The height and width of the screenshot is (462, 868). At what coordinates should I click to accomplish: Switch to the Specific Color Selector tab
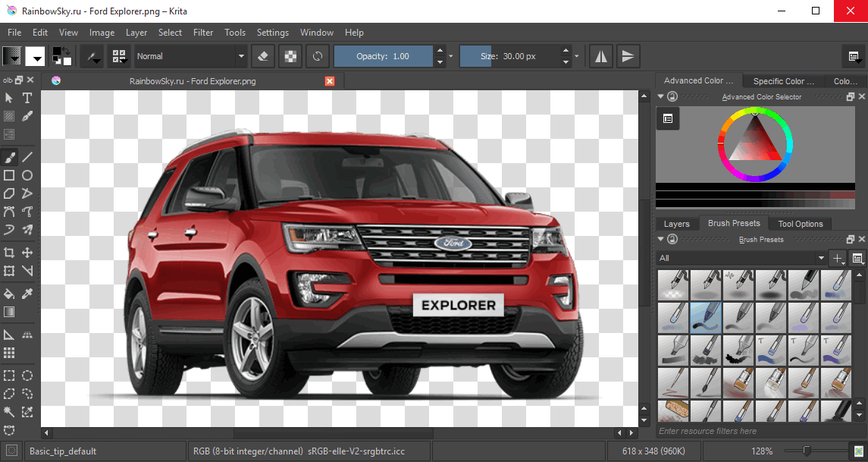[783, 81]
